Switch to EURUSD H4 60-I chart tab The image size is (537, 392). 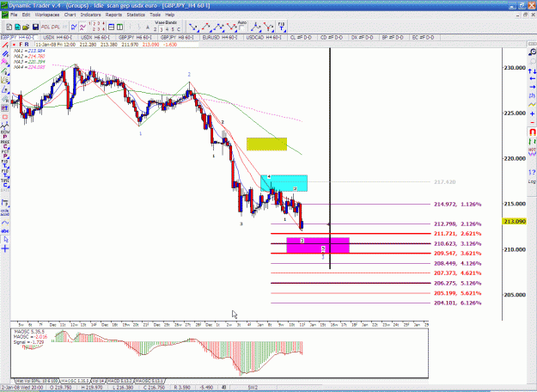[220, 37]
